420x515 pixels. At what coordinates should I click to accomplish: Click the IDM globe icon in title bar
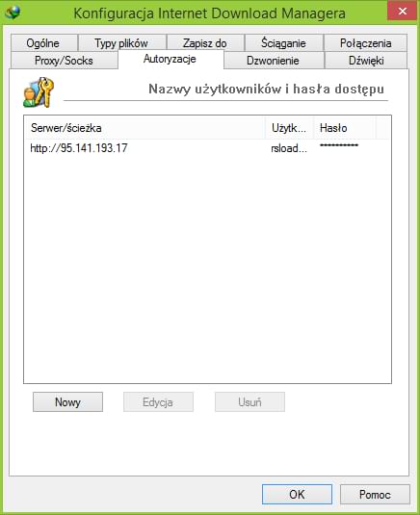pyautogui.click(x=13, y=13)
